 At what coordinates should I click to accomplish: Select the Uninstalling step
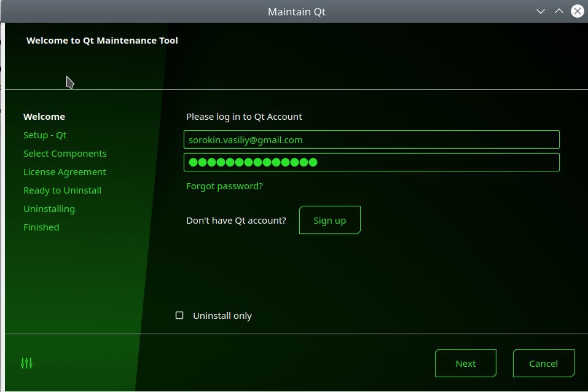(49, 208)
